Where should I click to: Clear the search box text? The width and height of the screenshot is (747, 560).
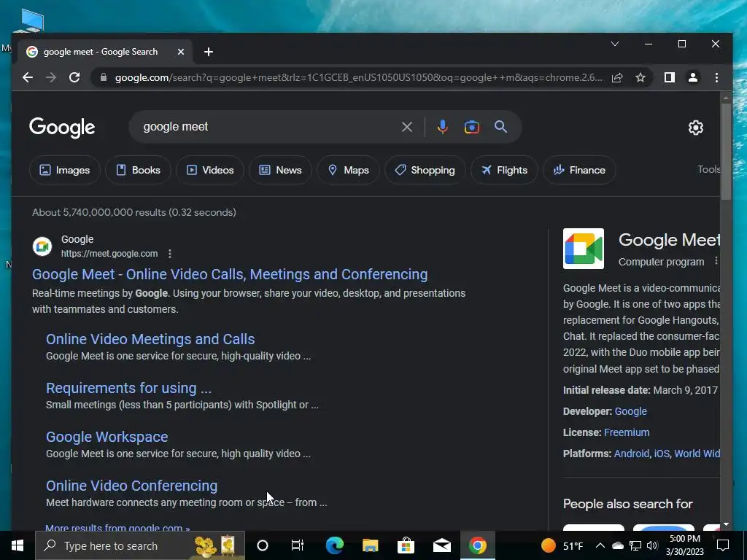(x=407, y=127)
